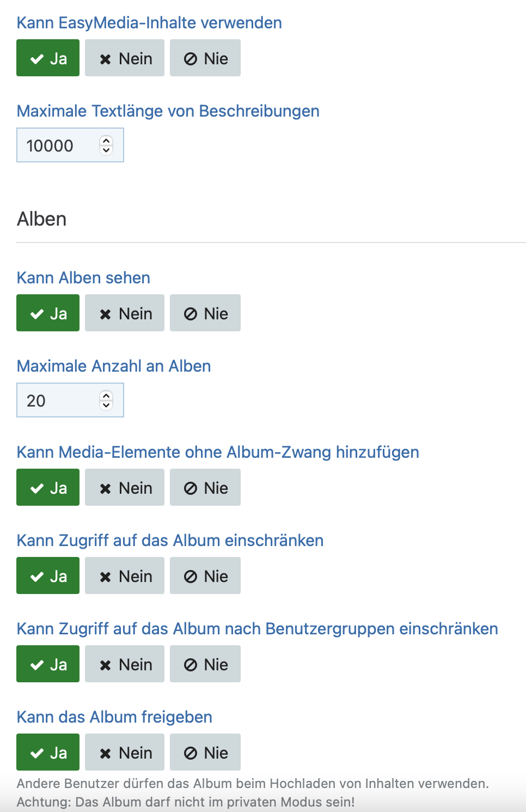
Task: Select Nie for 'Kann Alben sehen'
Action: point(205,313)
